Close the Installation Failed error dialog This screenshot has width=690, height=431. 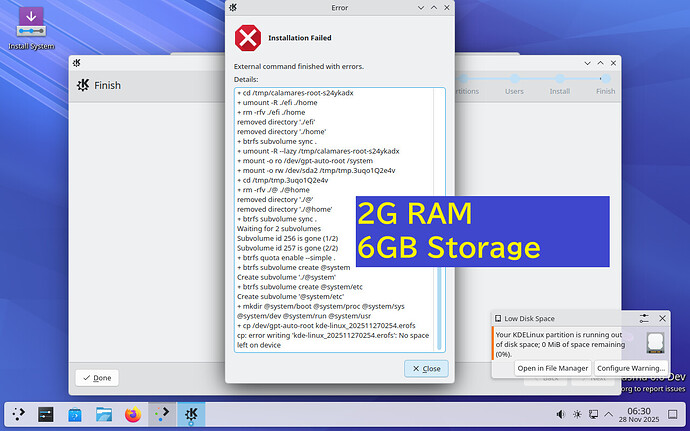coord(426,369)
